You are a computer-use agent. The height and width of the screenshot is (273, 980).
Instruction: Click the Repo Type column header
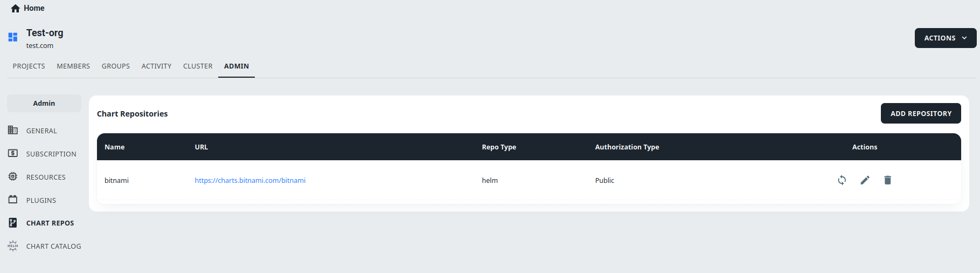point(499,147)
